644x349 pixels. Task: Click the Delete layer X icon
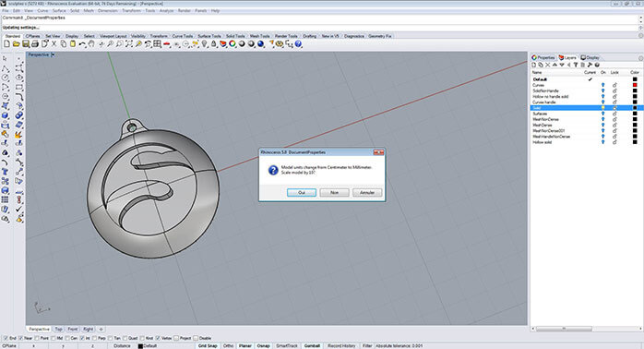click(547, 65)
